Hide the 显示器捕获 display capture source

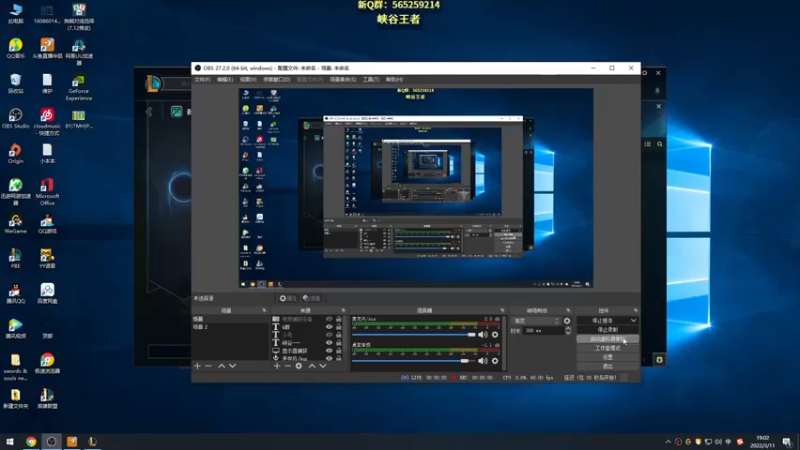(x=329, y=351)
